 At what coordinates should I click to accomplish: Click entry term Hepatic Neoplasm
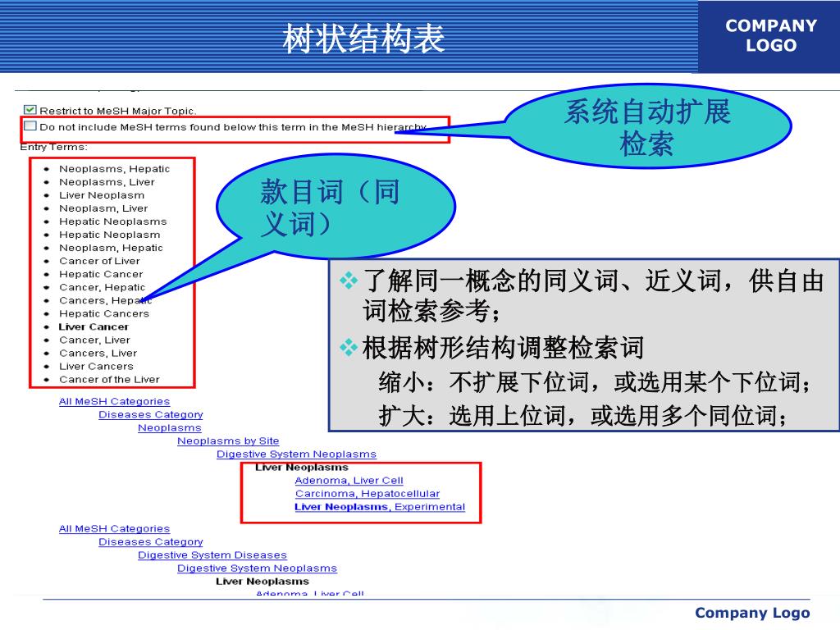[109, 235]
